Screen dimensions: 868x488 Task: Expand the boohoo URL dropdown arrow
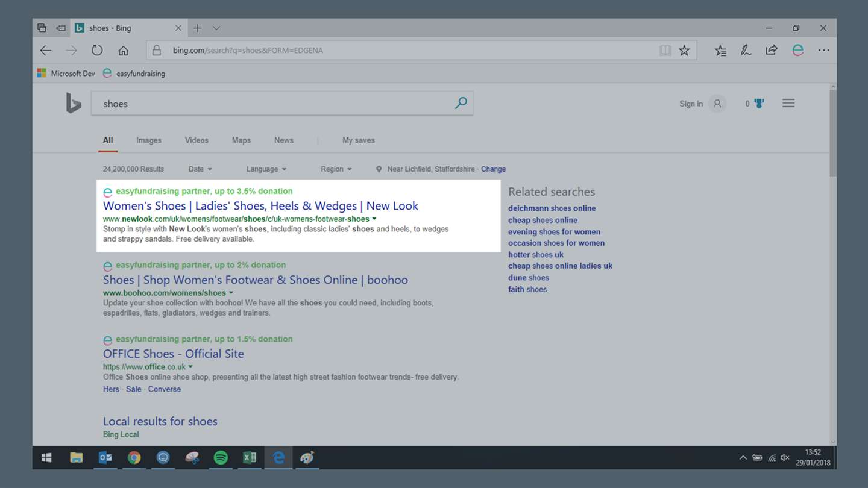pos(231,293)
